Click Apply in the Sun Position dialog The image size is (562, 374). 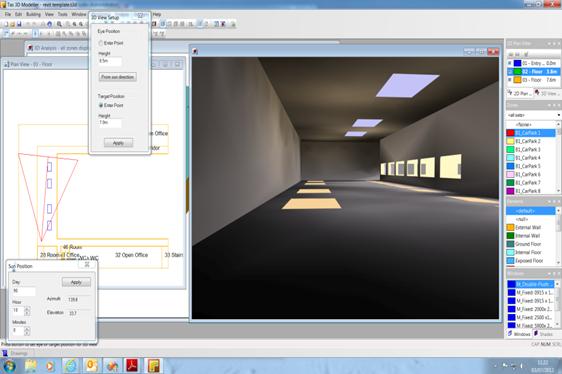coord(76,282)
